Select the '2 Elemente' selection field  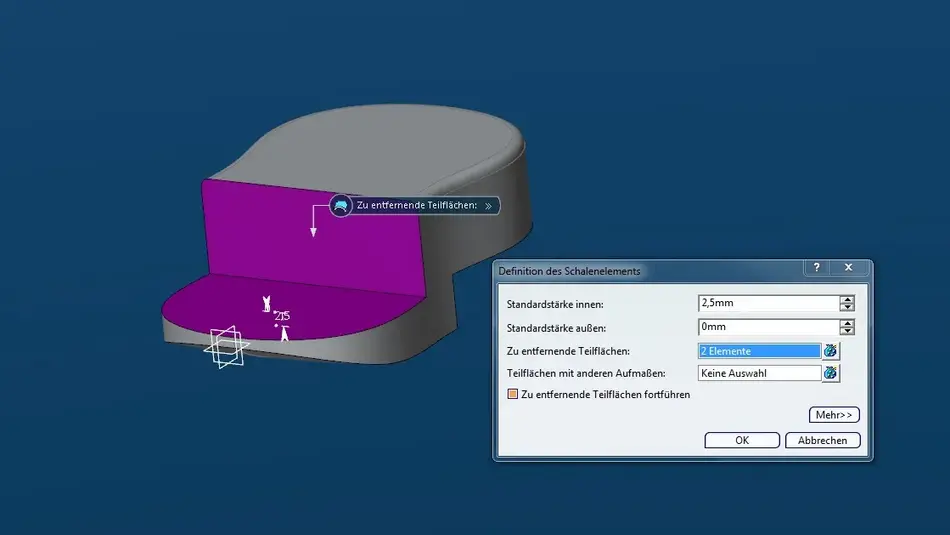(759, 351)
